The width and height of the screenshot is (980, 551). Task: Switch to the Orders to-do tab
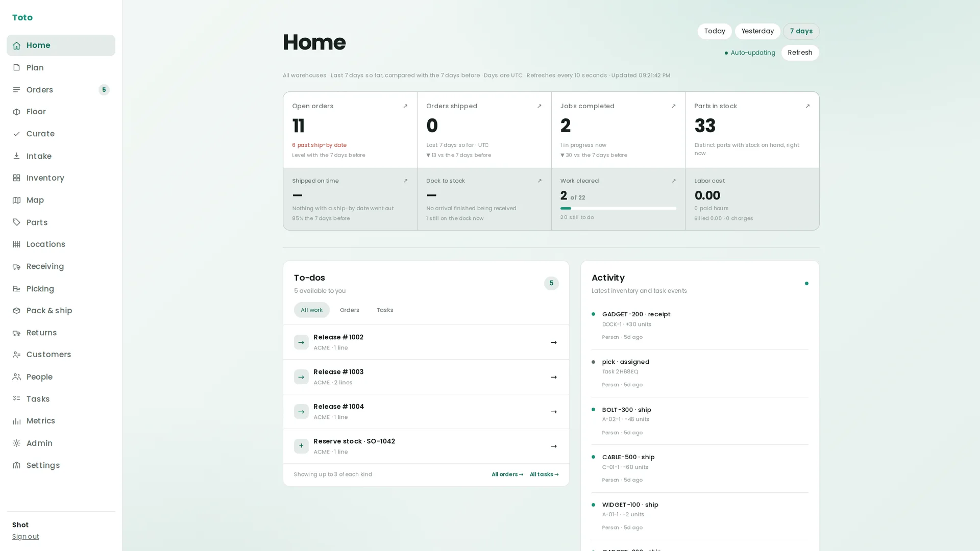[350, 310]
